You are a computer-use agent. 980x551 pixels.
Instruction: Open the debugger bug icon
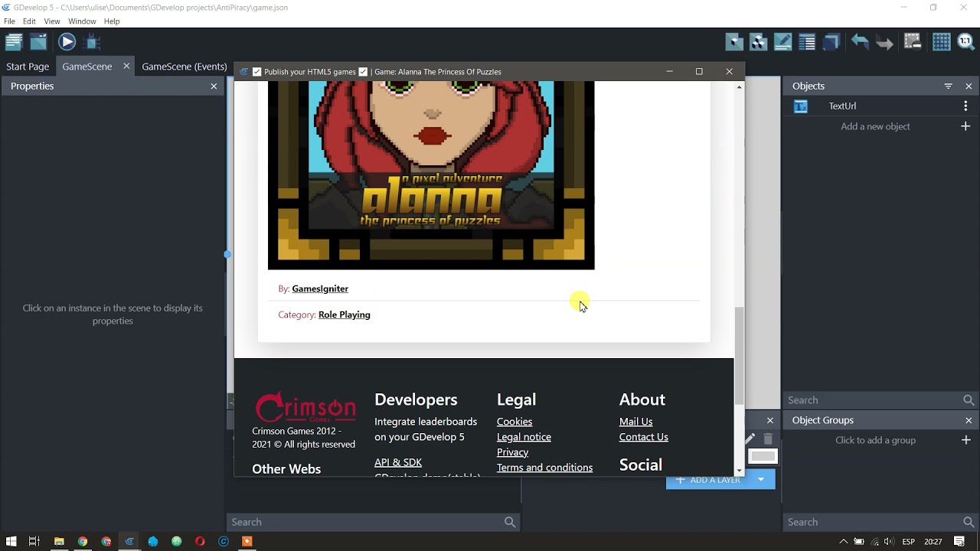pos(93,42)
